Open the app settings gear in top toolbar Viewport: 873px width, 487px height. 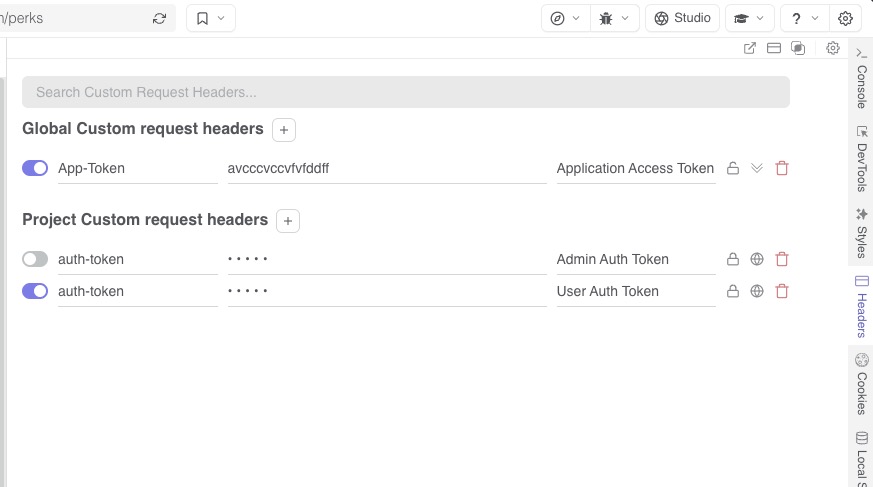(845, 18)
